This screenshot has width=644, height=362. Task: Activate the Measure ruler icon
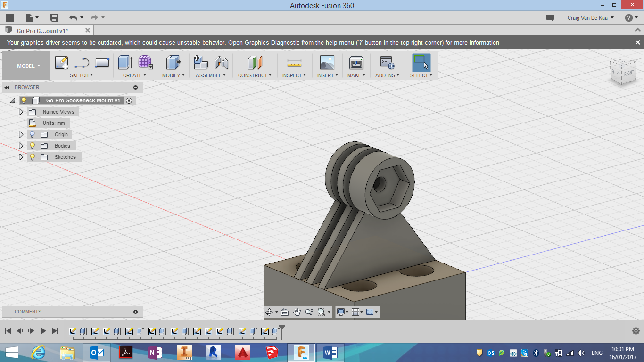pos(294,63)
